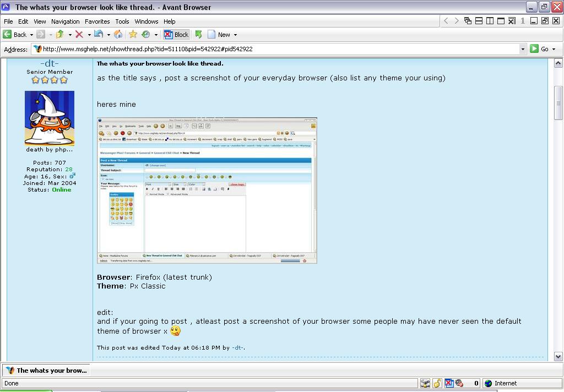This screenshot has height=392, width=564.
Task: Click the status bar open padlock icon
Action: (x=437, y=383)
